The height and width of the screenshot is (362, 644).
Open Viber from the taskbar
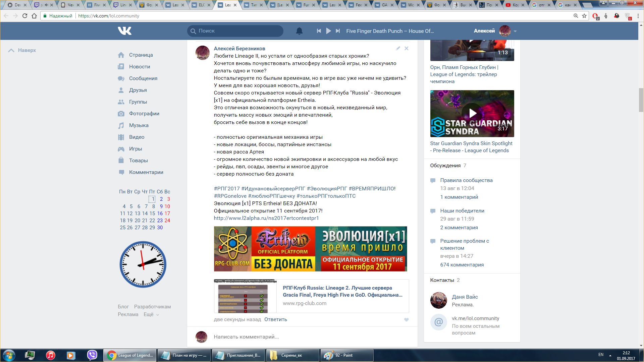point(92,355)
